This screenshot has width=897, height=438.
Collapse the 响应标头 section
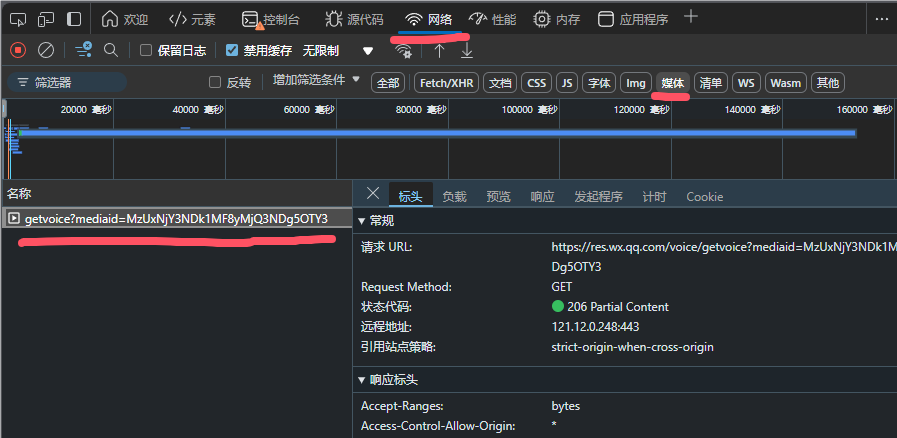click(x=362, y=380)
